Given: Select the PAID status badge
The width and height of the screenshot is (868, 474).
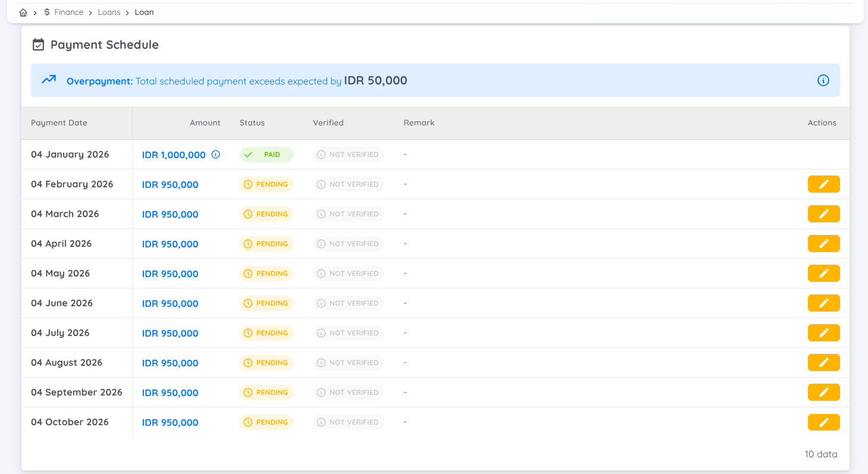Looking at the screenshot, I should tap(267, 154).
